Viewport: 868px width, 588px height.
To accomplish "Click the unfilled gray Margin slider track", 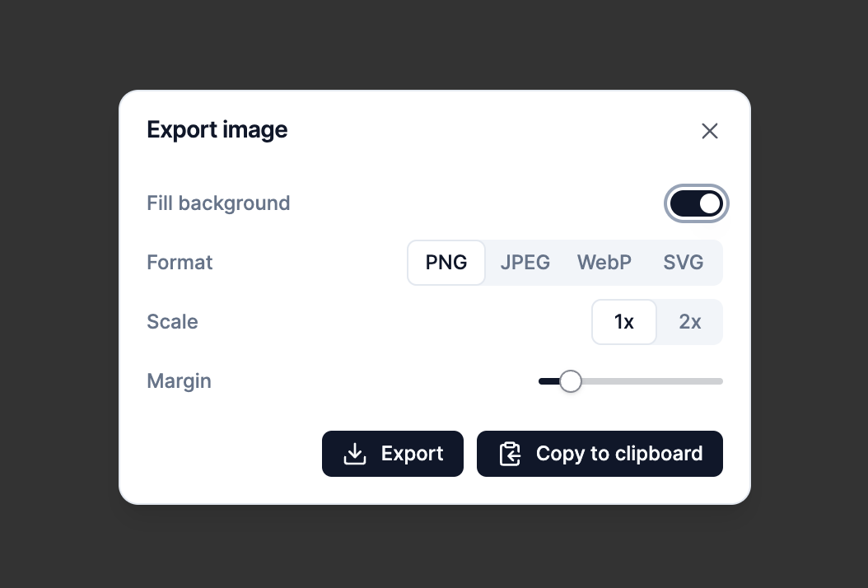I will pyautogui.click(x=651, y=381).
